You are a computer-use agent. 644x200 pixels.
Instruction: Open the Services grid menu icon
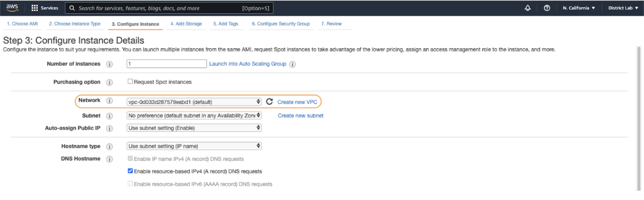34,8
